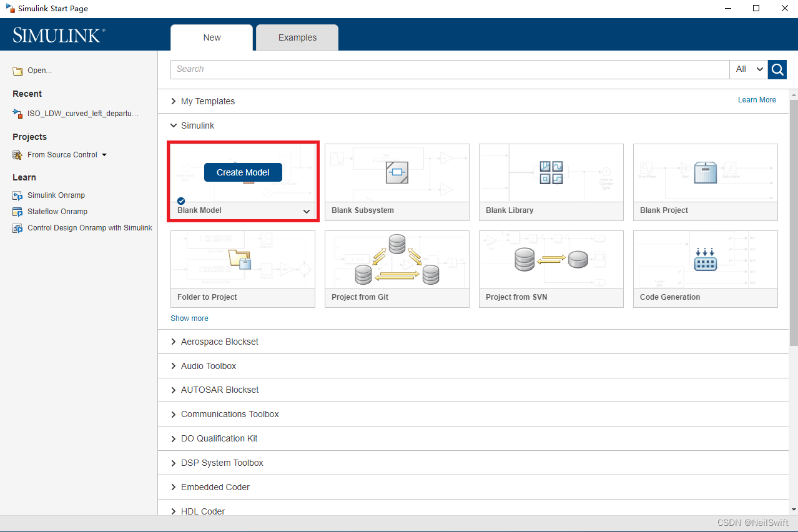Open the All filter dropdown
The height and width of the screenshot is (532, 798).
coord(749,69)
